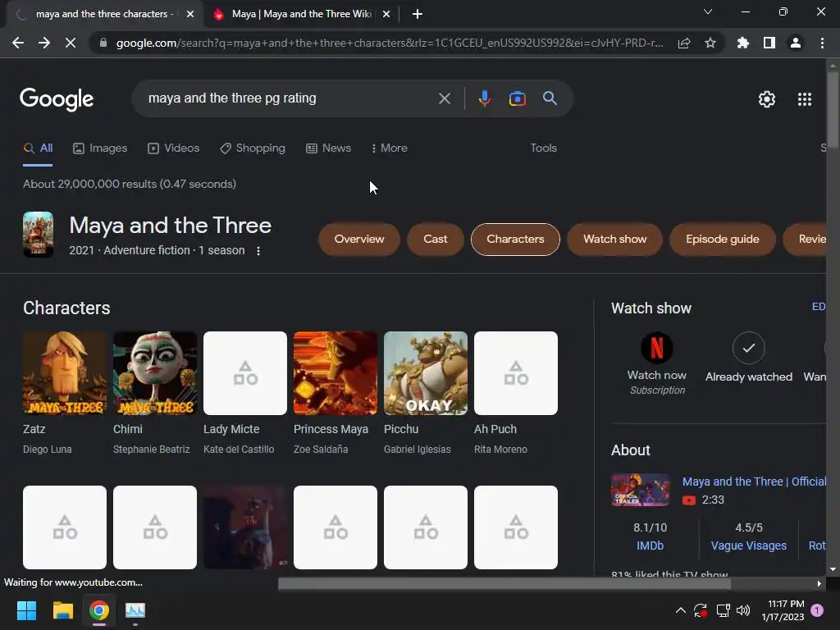Switch to Maya and the Three Wiki tab

click(302, 15)
